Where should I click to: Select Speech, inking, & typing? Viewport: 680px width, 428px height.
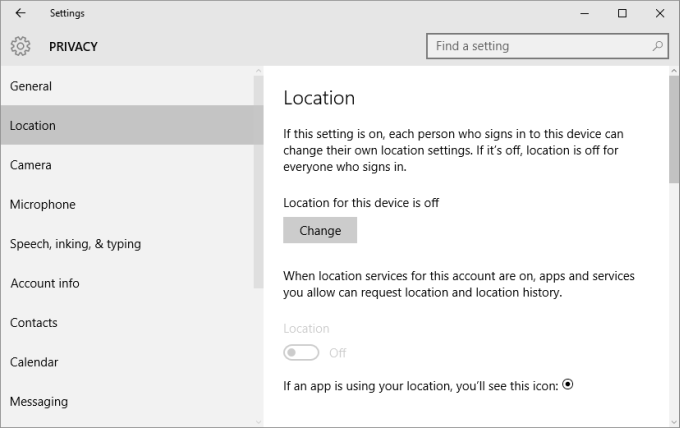coord(75,244)
